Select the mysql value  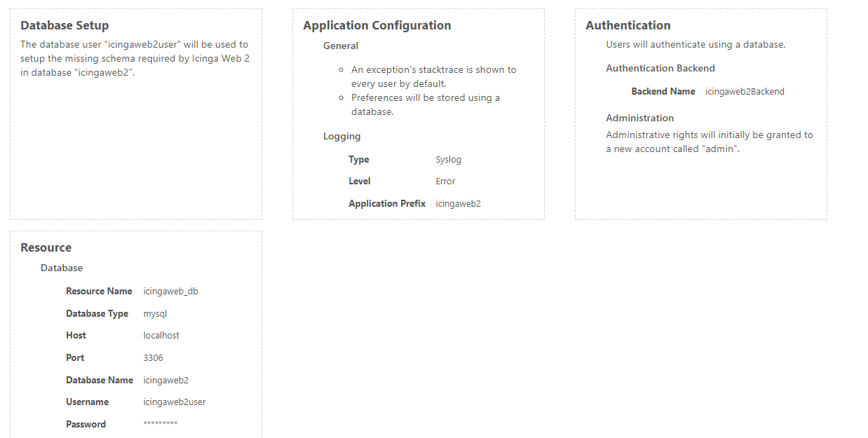click(x=155, y=313)
